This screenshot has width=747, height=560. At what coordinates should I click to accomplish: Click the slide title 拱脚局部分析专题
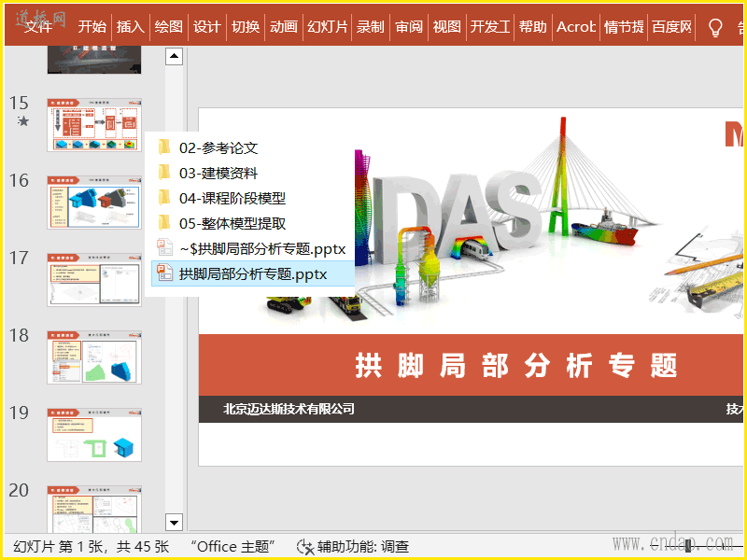click(x=516, y=365)
